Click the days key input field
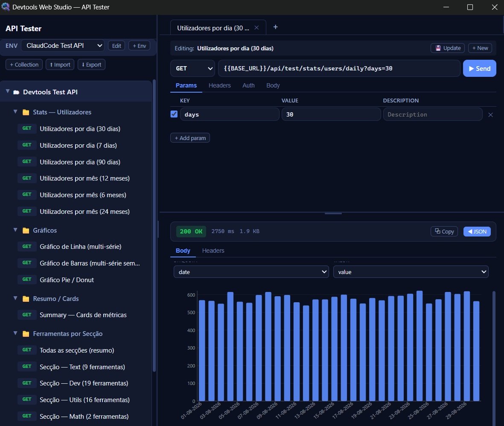 pos(230,114)
